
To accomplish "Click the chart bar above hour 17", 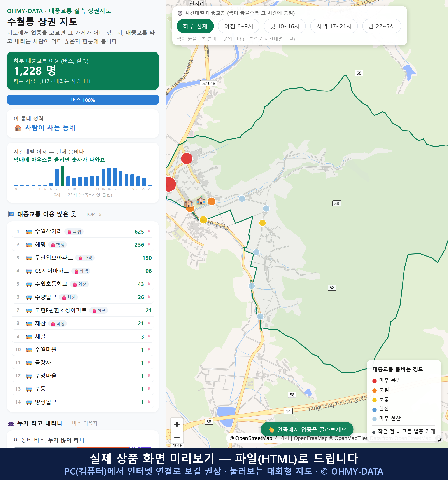I will 115,176.
